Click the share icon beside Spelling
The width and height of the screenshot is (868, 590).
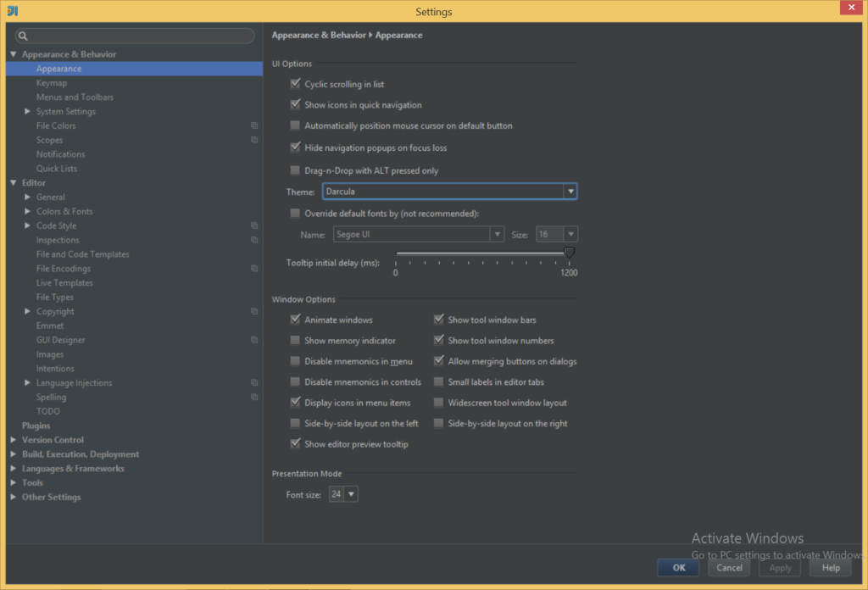[x=253, y=396]
